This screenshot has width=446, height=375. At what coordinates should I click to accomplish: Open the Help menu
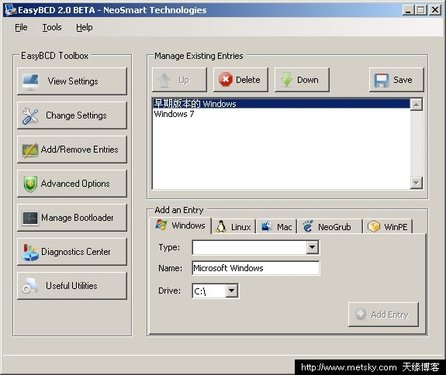tap(84, 27)
